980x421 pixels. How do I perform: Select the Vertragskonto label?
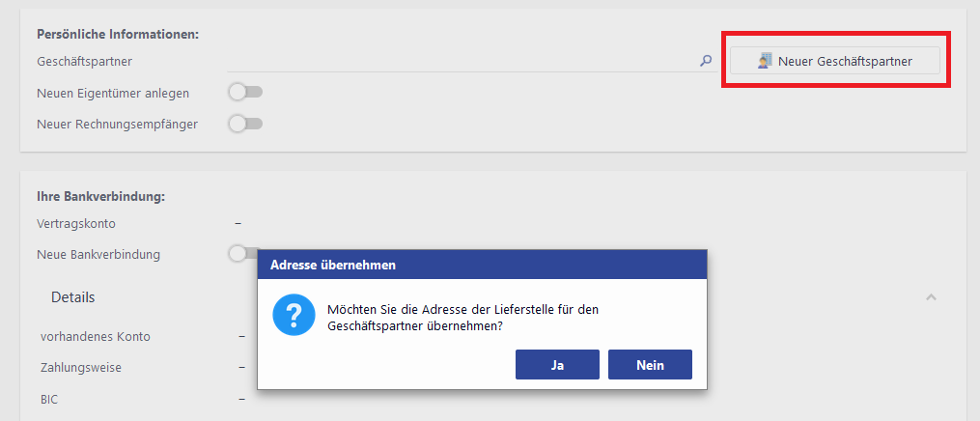point(76,223)
